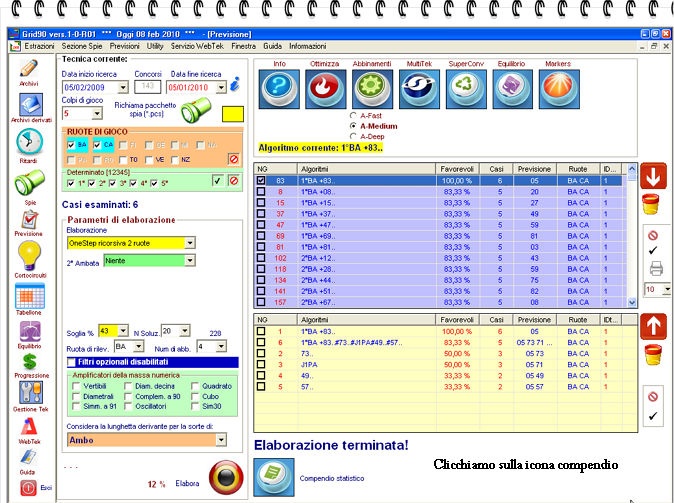Click green checkmark in Determinato row

click(218, 181)
